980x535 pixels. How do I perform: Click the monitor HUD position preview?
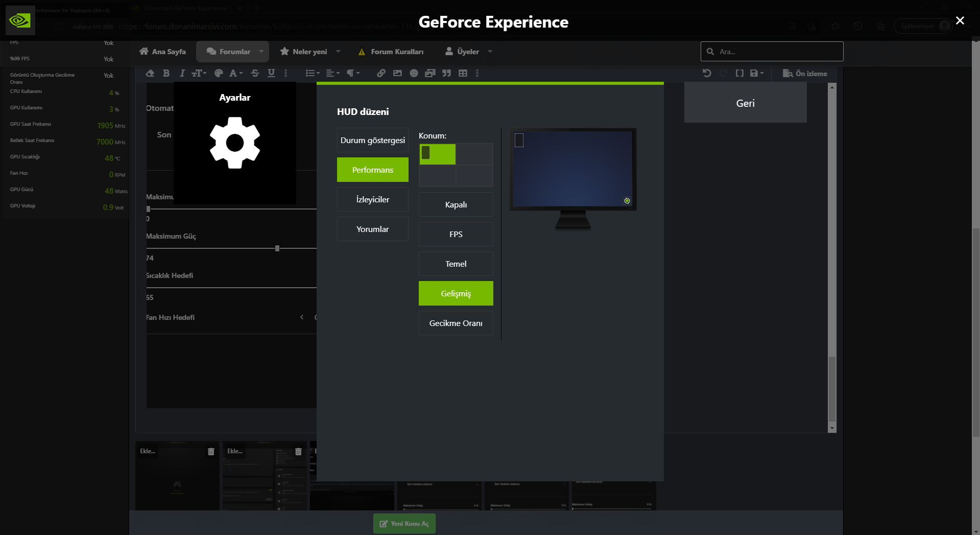point(573,179)
